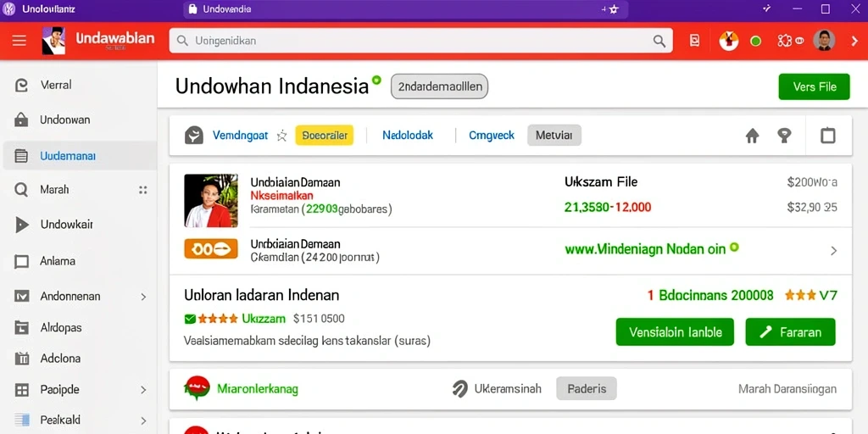Toggle the green checkbox before Ukizzam stars

[x=190, y=319]
